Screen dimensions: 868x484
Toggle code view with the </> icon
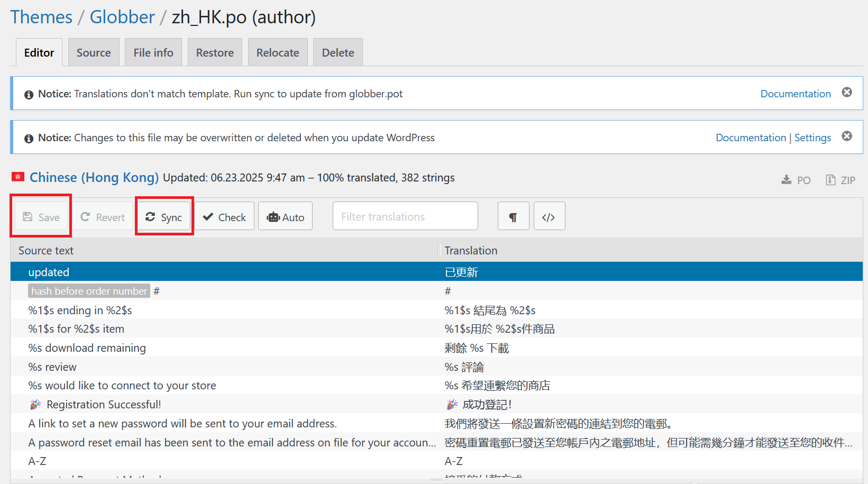point(549,217)
